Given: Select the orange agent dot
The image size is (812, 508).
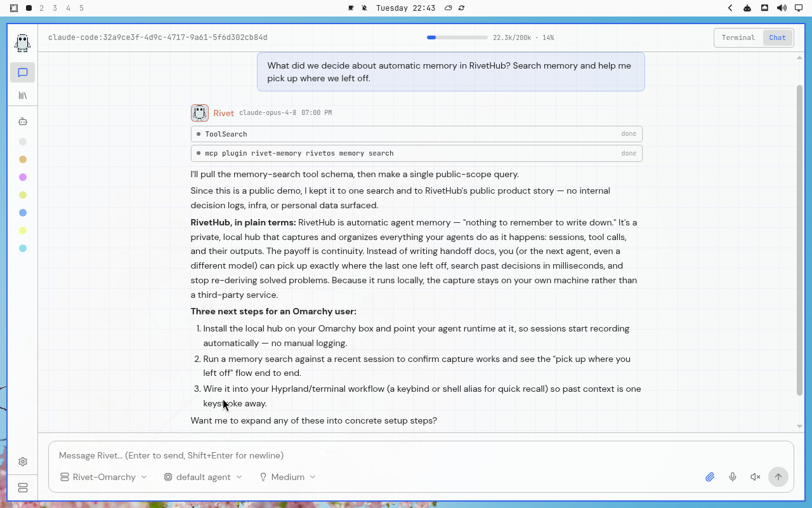Looking at the screenshot, I should tap(23, 159).
